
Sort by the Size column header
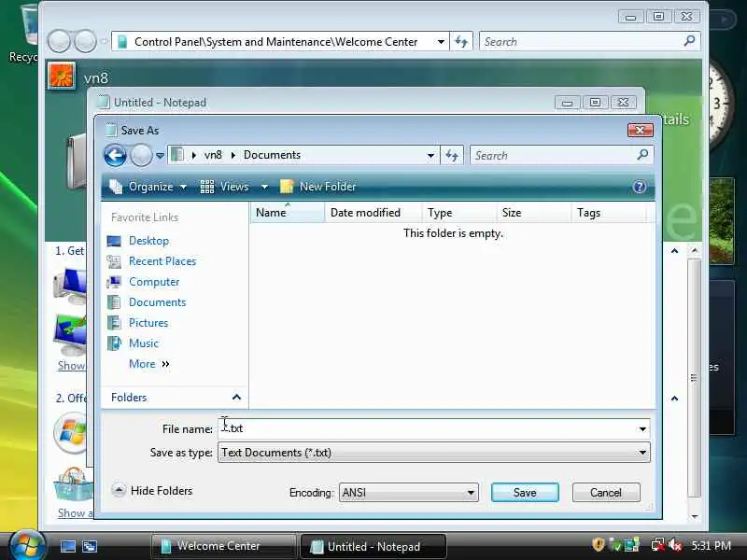533,213
